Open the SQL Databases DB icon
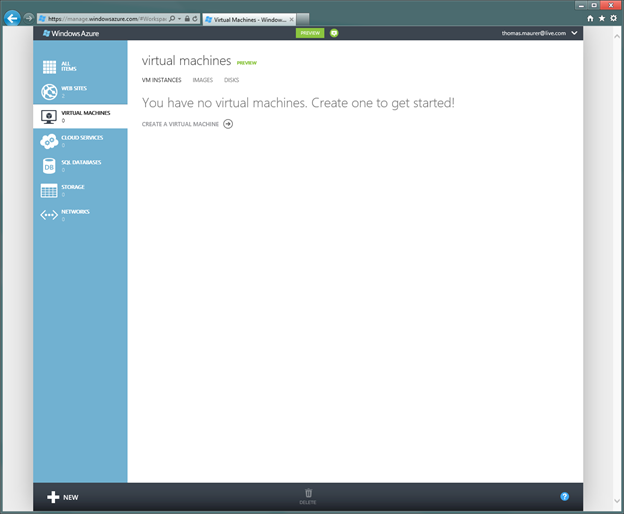The image size is (624, 514). 49,166
